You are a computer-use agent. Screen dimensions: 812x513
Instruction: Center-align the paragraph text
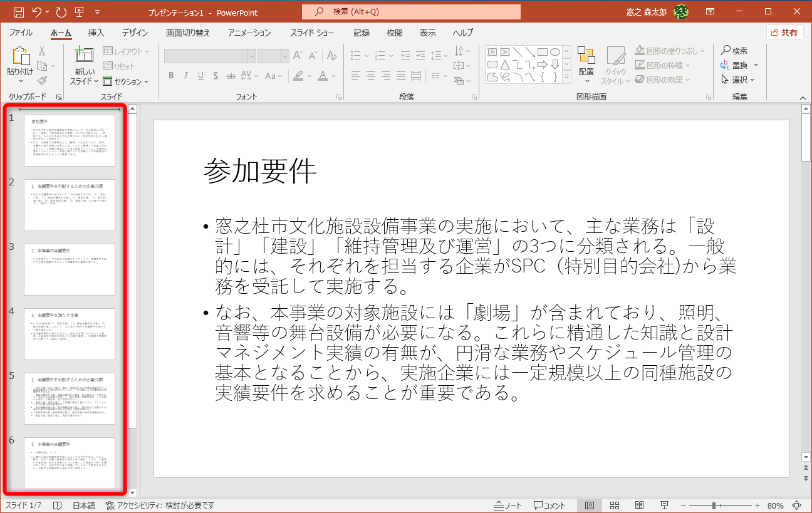click(x=371, y=76)
